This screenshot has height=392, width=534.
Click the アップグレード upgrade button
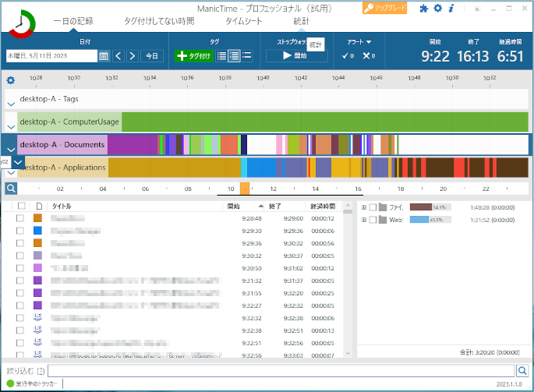pyautogui.click(x=385, y=8)
